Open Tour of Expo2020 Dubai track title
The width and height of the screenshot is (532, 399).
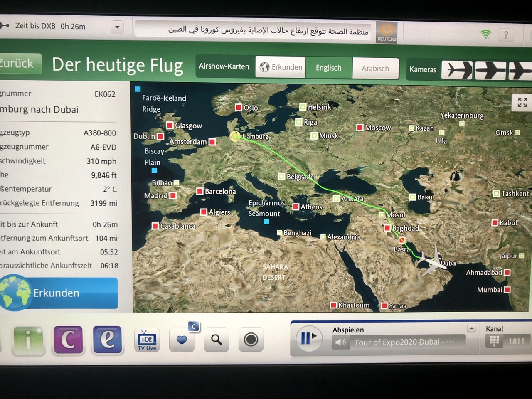point(404,342)
